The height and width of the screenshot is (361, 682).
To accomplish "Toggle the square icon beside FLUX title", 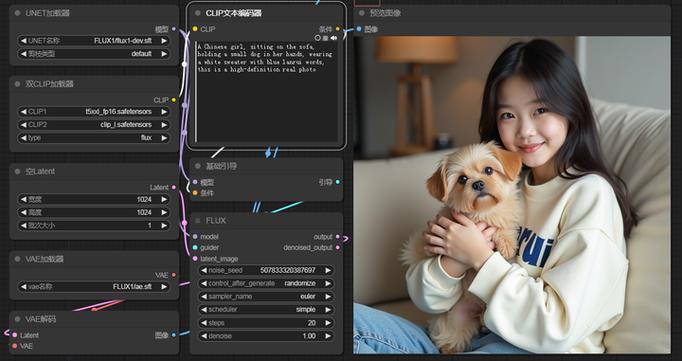I will [x=198, y=221].
